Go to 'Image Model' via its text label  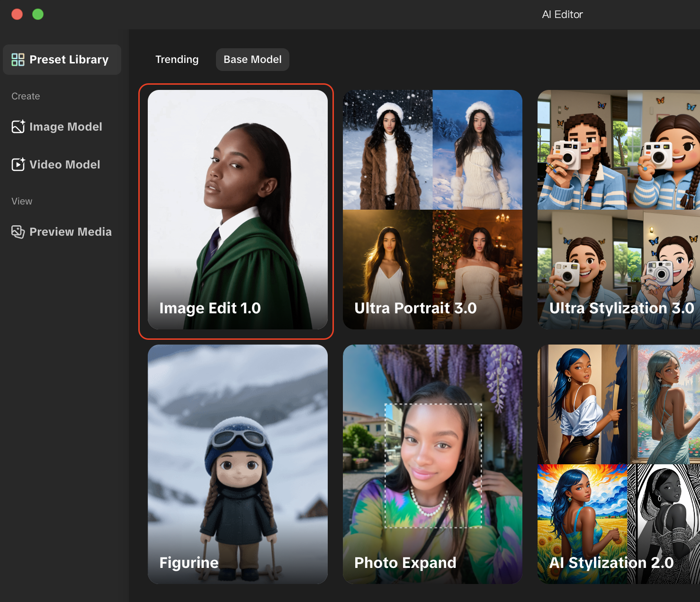point(66,127)
